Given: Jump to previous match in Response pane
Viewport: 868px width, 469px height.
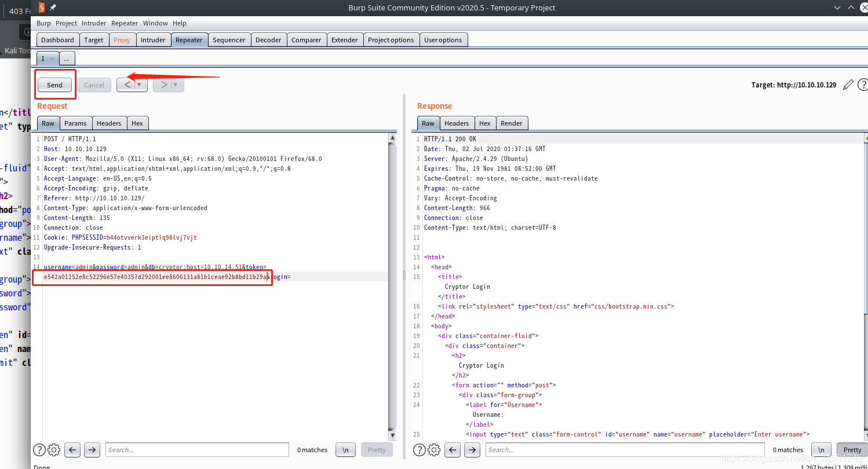Looking at the screenshot, I should point(453,450).
